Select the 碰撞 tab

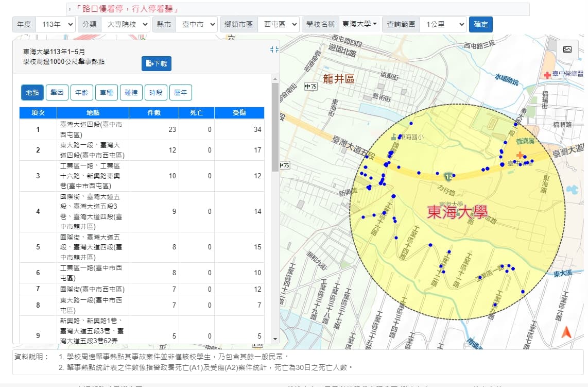pos(131,92)
